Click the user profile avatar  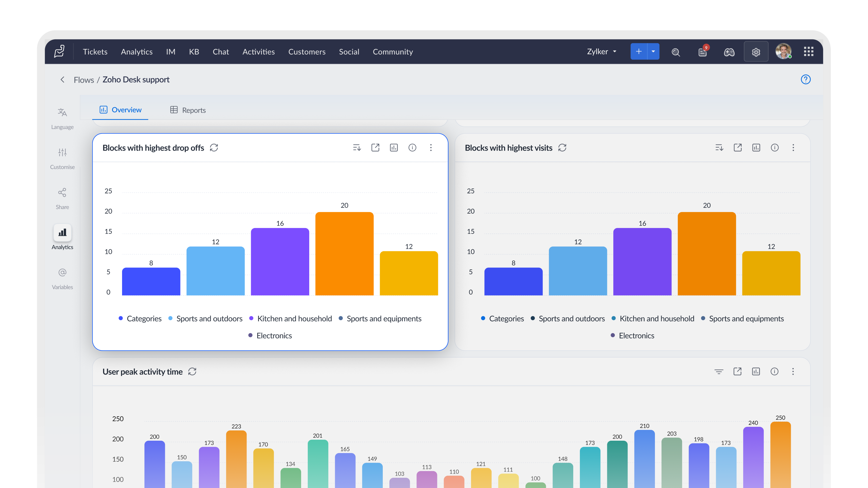pyautogui.click(x=783, y=52)
